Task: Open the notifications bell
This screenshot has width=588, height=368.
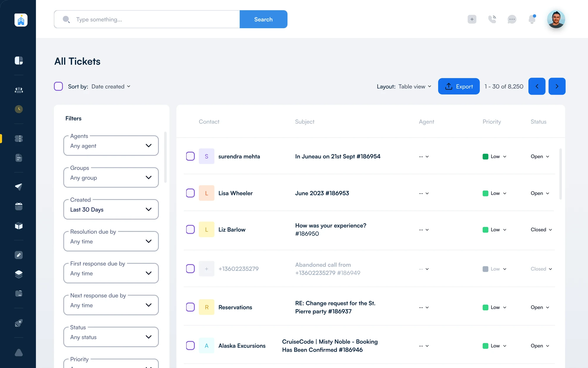Action: tap(532, 19)
